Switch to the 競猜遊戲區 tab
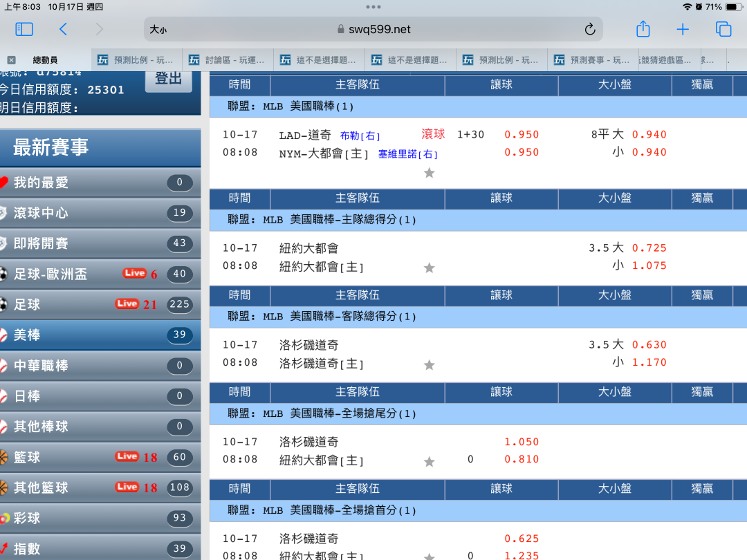 [x=668, y=60]
